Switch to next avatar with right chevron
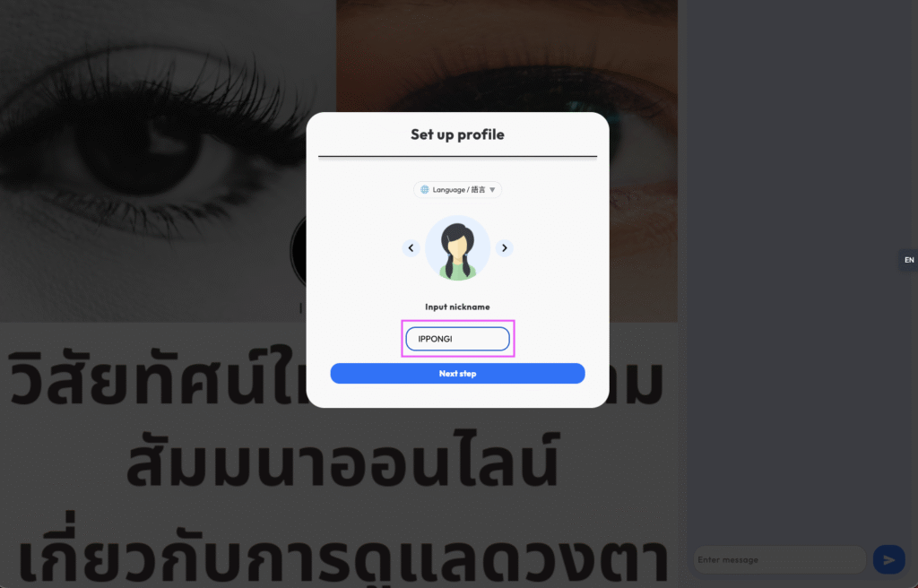Screen dimensions: 918x588 (504, 248)
